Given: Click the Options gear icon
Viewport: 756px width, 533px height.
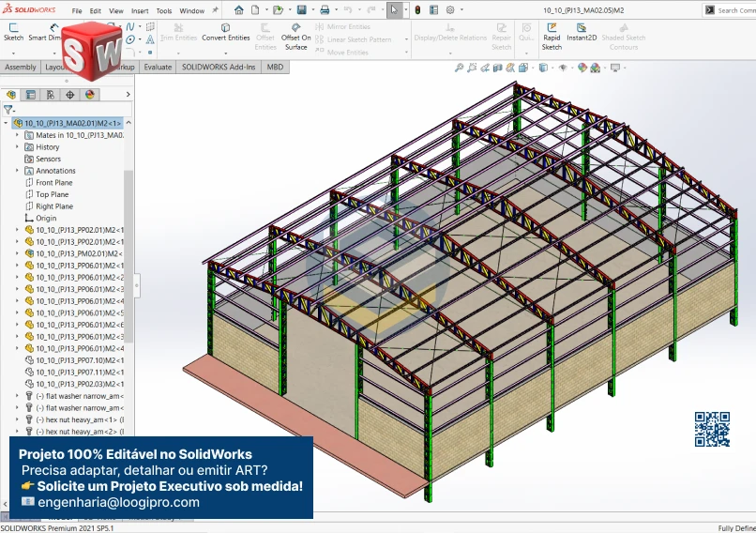Looking at the screenshot, I should (x=450, y=10).
